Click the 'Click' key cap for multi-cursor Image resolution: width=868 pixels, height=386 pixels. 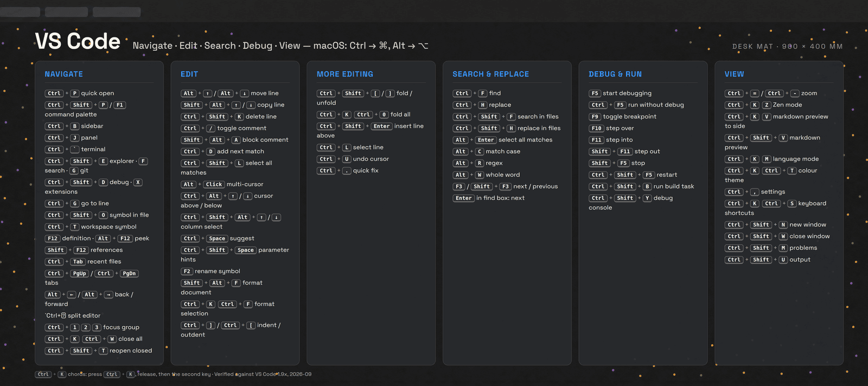(x=214, y=185)
